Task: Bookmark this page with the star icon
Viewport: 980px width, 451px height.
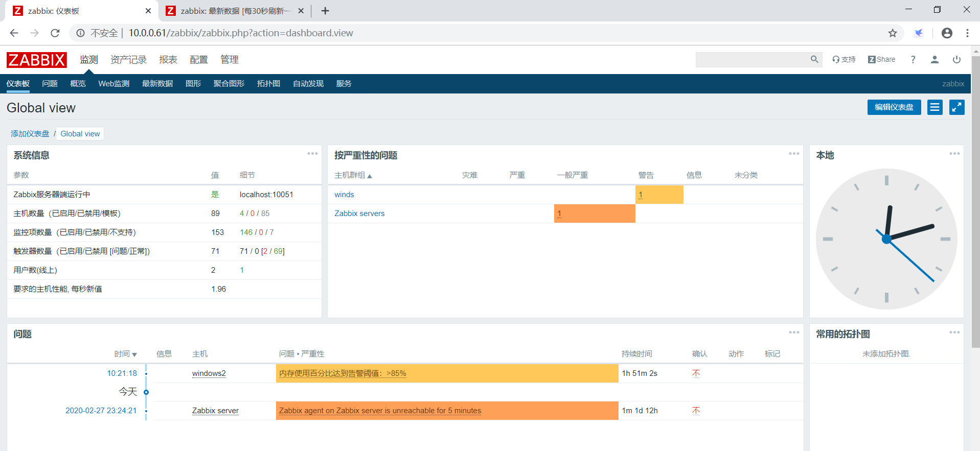Action: click(893, 33)
